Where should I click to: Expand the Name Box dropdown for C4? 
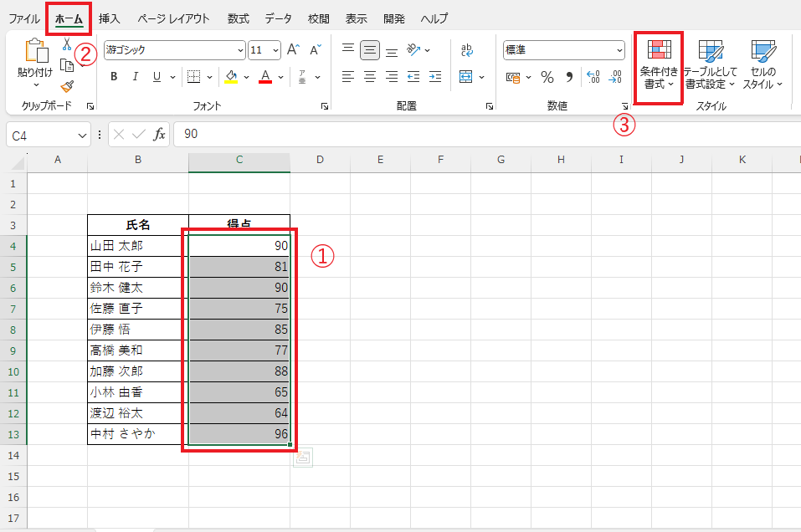82,136
